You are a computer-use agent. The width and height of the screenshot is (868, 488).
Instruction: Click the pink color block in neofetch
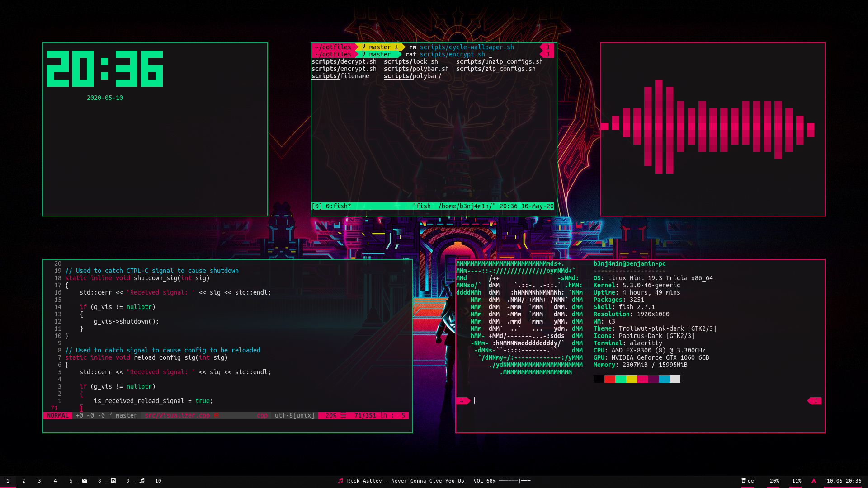coord(642,379)
